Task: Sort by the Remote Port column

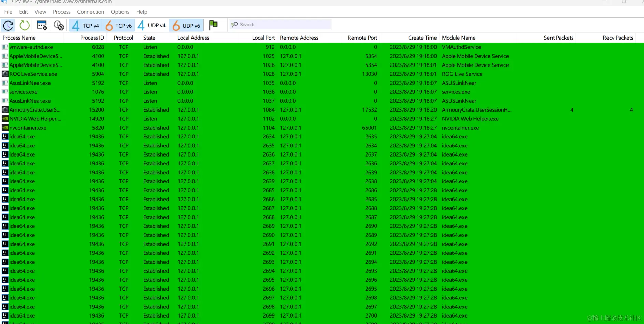Action: point(362,38)
